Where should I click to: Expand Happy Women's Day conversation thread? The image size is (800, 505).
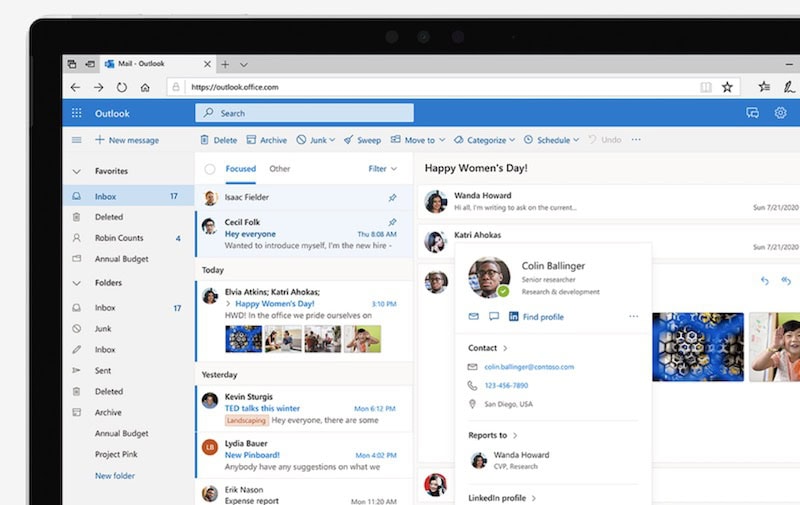point(228,304)
